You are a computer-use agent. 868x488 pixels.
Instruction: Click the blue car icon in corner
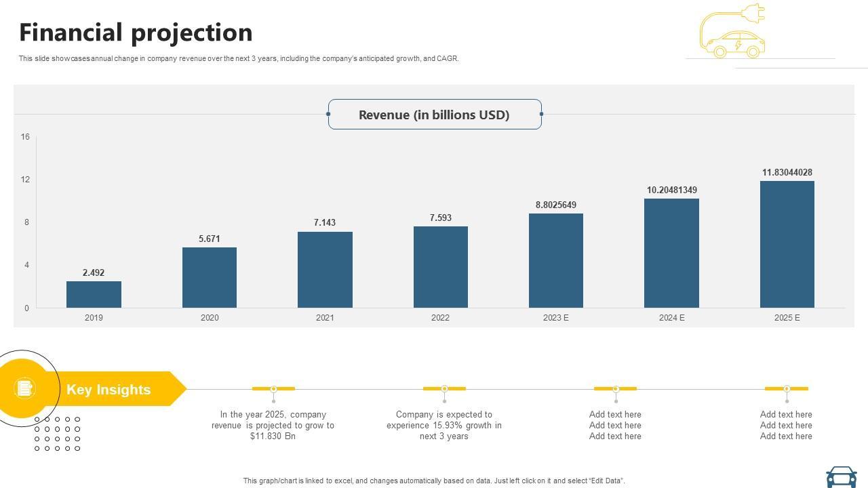point(841,476)
